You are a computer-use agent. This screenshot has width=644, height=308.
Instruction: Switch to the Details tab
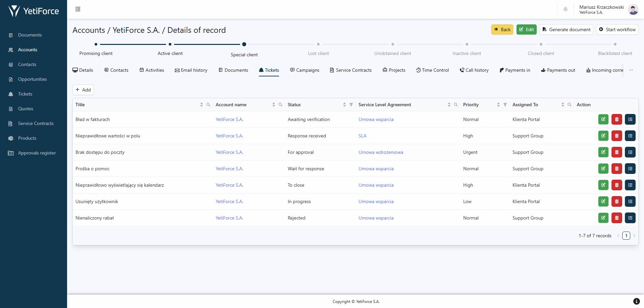tap(83, 70)
